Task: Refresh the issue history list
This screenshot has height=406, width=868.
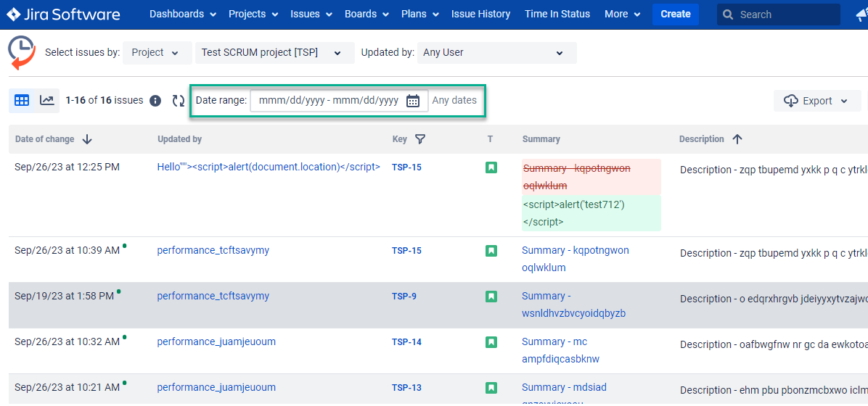Action: click(x=179, y=101)
